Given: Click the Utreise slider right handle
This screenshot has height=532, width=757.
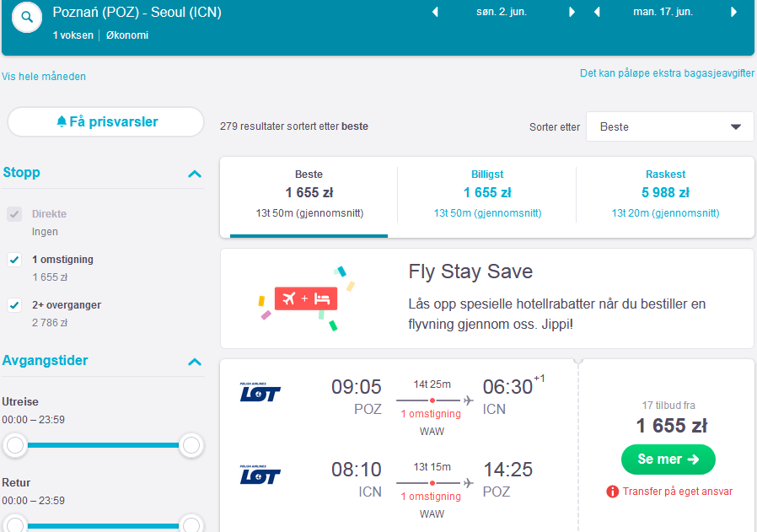Looking at the screenshot, I should click(x=191, y=445).
